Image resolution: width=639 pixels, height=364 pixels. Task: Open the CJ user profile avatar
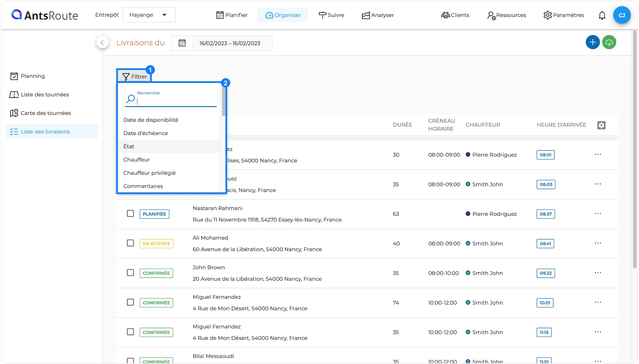coord(622,15)
